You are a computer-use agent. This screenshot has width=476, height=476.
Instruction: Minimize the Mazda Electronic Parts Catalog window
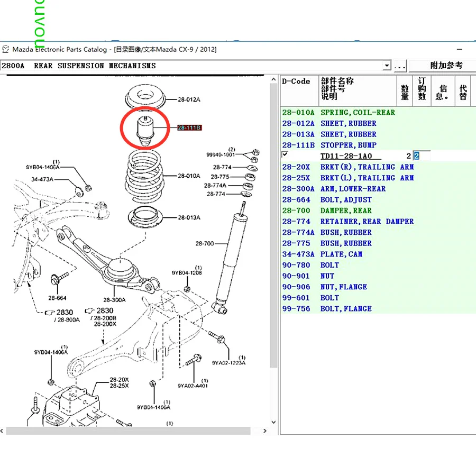(460, 49)
